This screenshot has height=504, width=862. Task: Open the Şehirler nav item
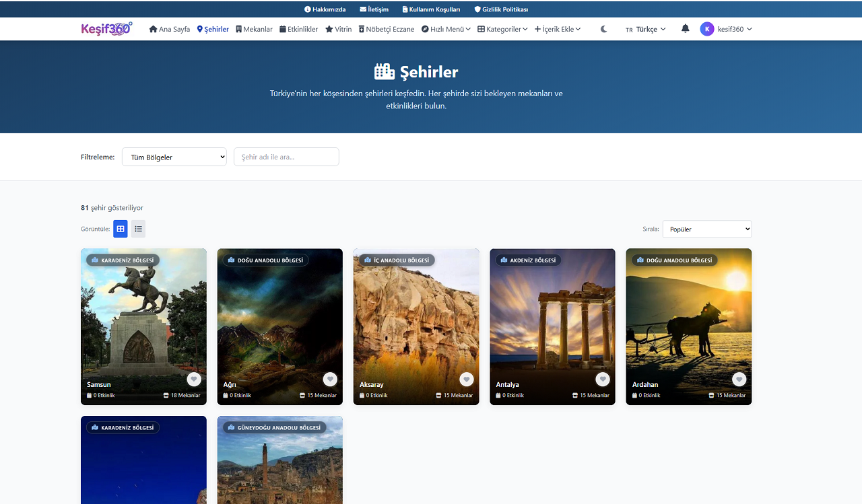213,29
